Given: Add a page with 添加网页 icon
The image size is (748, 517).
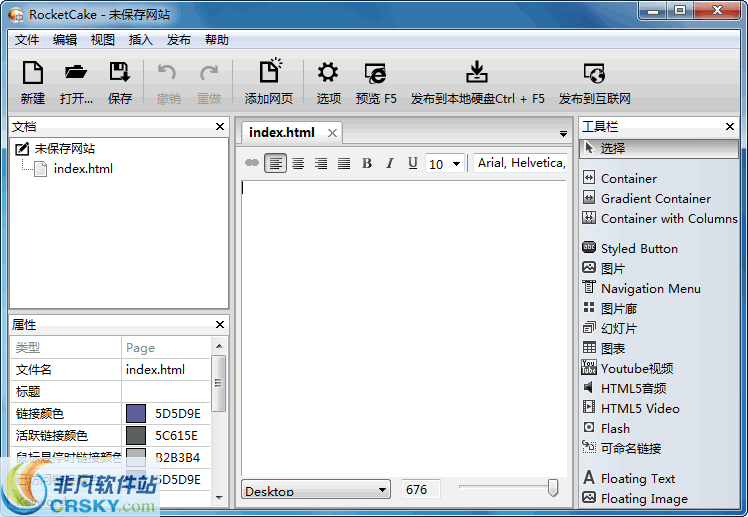Looking at the screenshot, I should coord(270,72).
